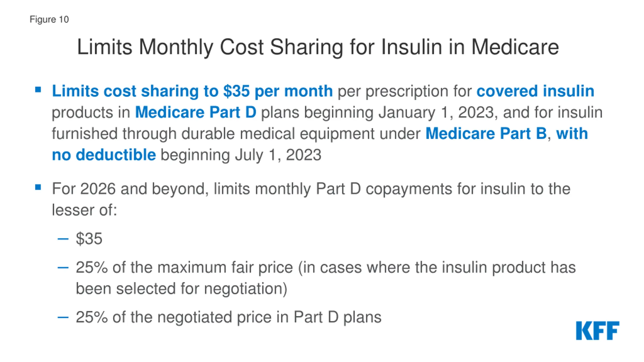The height and width of the screenshot is (362, 644).
Task: Click the dash before maximum fair price
Action: [x=63, y=268]
